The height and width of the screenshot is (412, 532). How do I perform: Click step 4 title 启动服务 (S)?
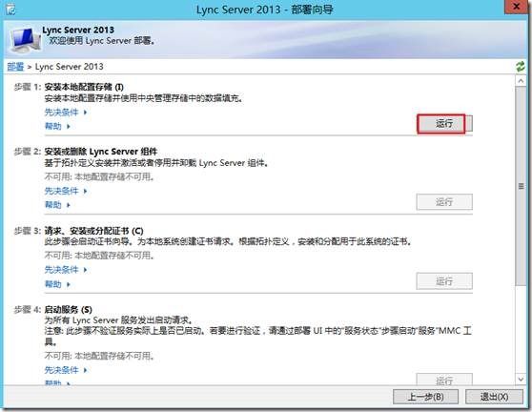click(x=69, y=310)
